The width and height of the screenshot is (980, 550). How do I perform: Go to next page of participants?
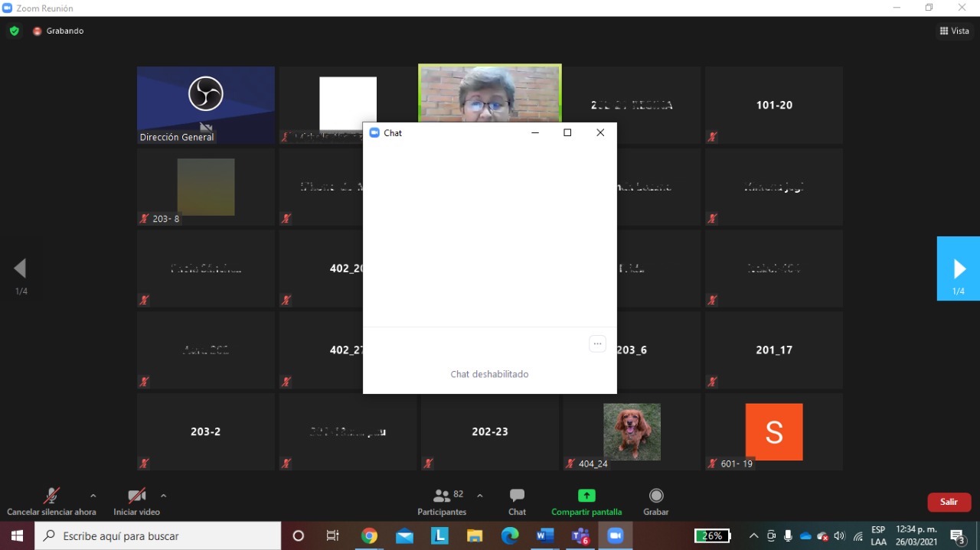(x=959, y=268)
